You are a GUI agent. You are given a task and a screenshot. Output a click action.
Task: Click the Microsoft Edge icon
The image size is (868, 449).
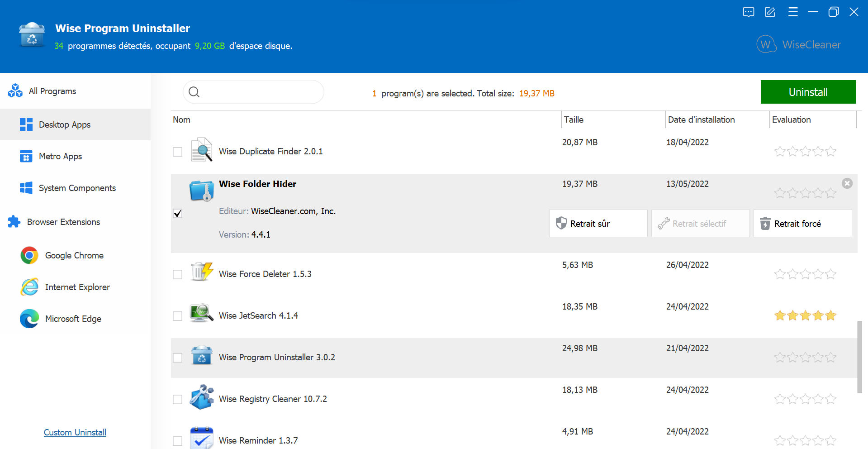coord(29,319)
